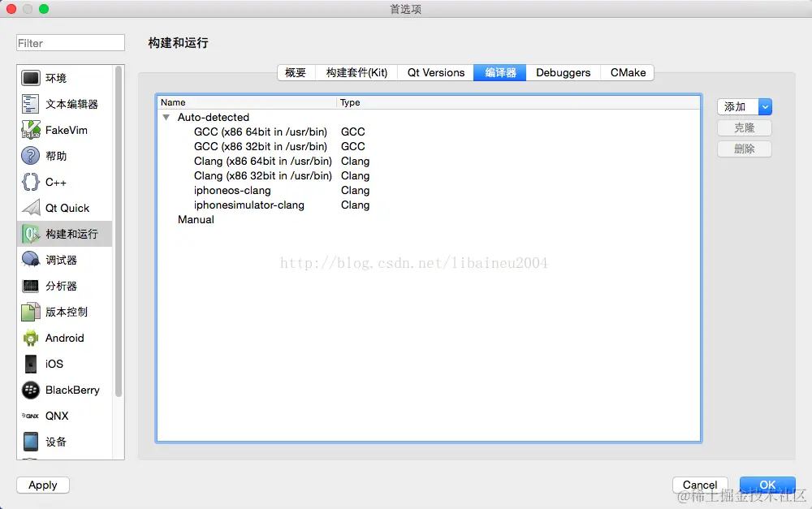Select the iphonesimulator-clang compiler row
The height and width of the screenshot is (509, 812).
(x=429, y=205)
